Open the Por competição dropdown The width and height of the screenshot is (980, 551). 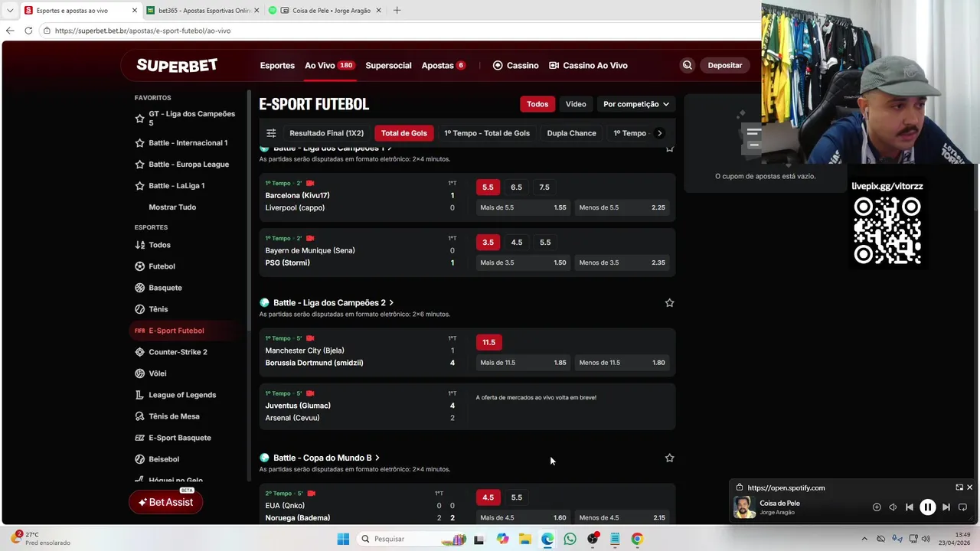636,104
